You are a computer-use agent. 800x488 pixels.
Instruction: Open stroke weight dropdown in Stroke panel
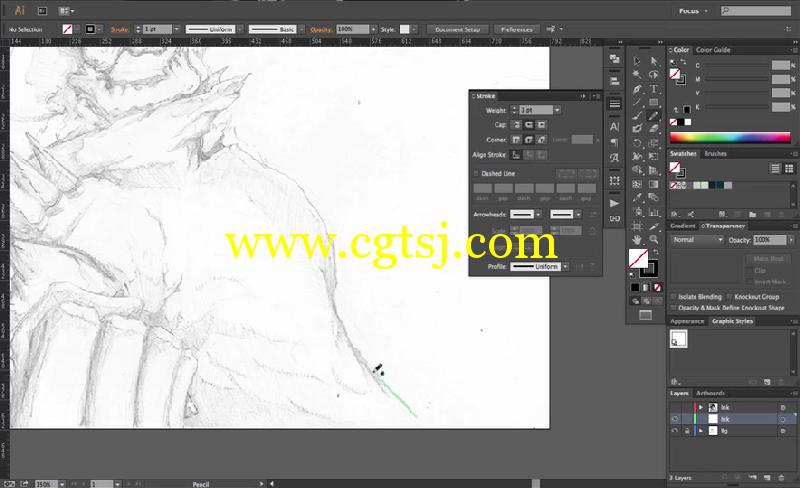click(x=557, y=110)
